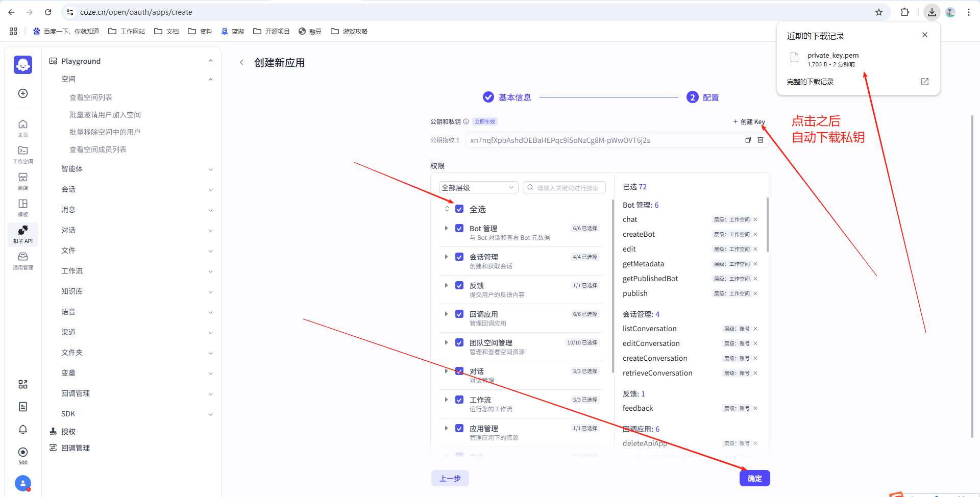980x497 pixels.
Task: Click the Coze logo icon
Action: pos(23,65)
